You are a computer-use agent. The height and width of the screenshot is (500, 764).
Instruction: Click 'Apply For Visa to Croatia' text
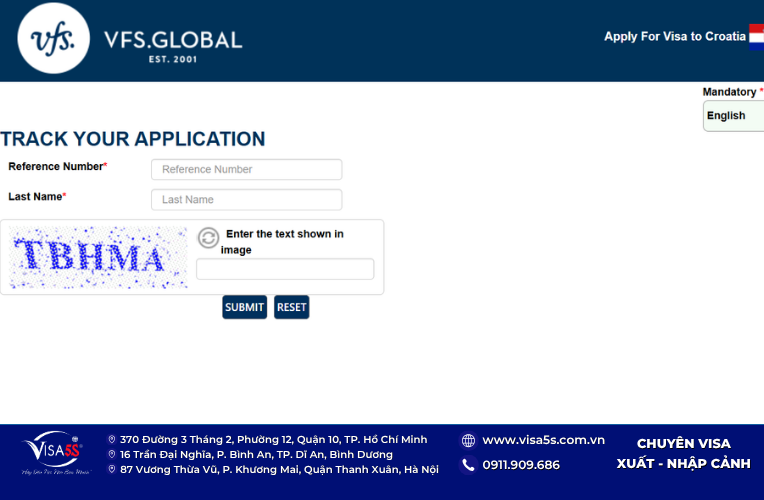coord(675,37)
